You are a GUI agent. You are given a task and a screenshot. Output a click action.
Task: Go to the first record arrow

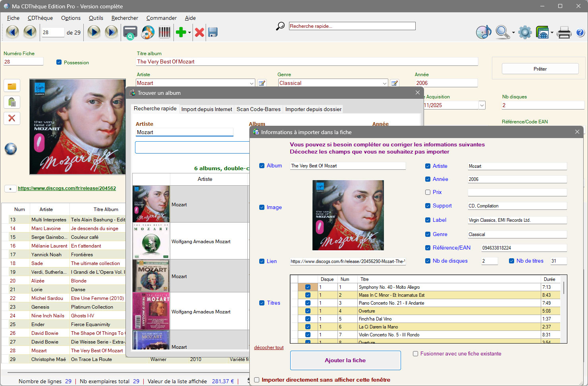coord(12,32)
